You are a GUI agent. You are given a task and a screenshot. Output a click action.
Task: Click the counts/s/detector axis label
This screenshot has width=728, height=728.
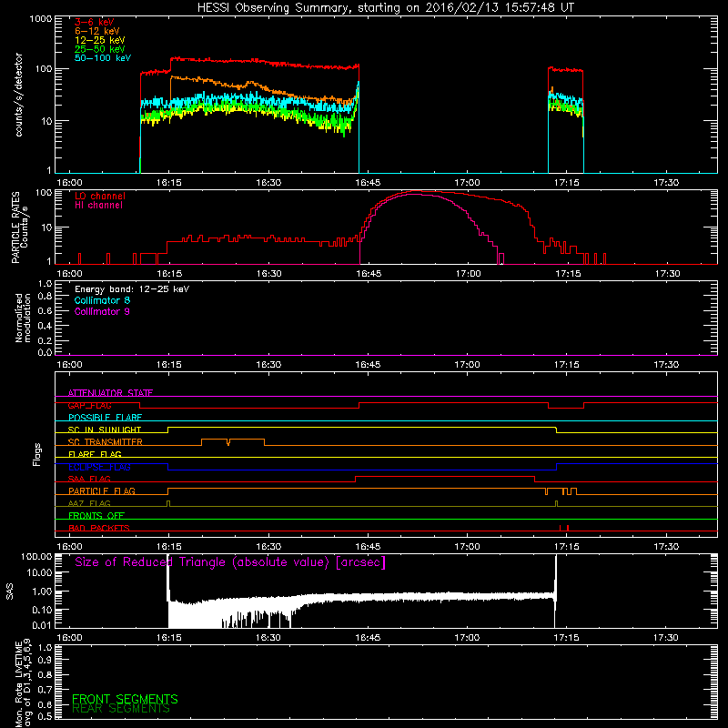(x=18, y=95)
